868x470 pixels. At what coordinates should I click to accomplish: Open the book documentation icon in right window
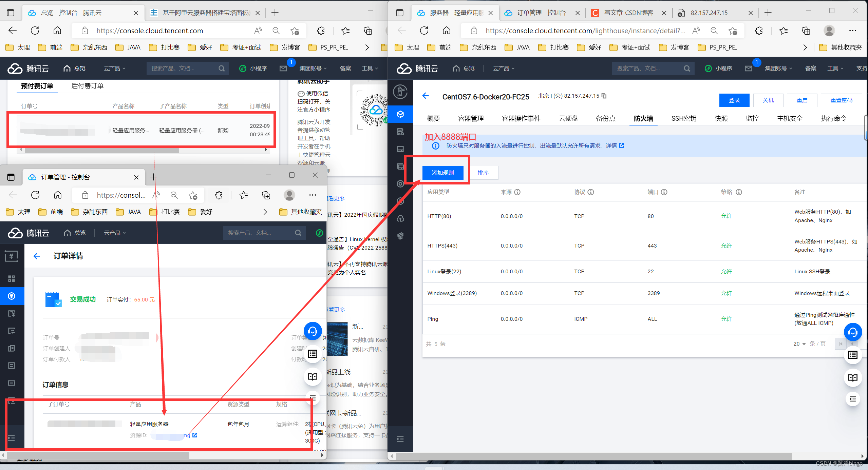click(x=853, y=378)
